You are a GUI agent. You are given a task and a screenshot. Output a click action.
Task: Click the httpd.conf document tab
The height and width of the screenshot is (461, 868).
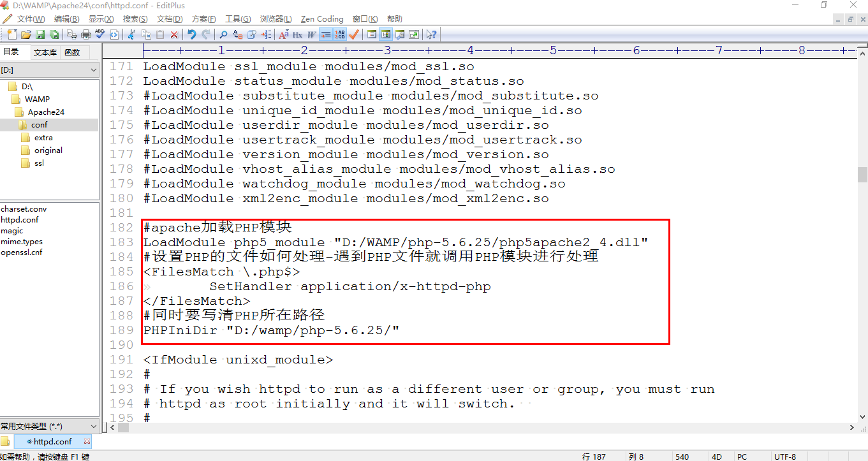coord(52,441)
